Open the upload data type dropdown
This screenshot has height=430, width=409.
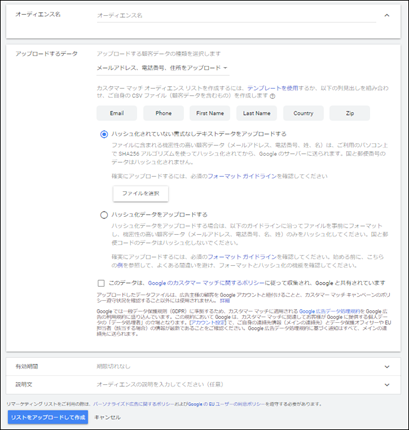click(162, 68)
